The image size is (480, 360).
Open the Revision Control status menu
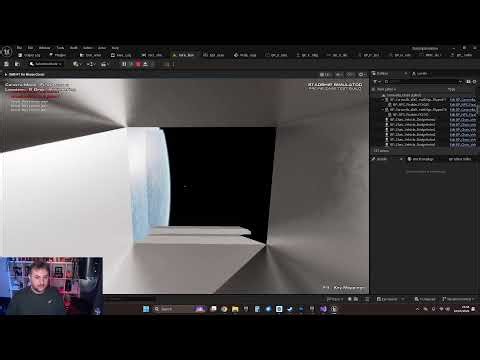pos(458,299)
